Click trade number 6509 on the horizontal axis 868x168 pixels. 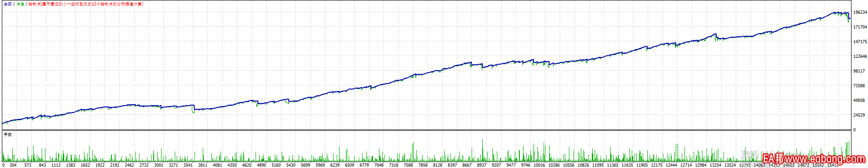pos(350,165)
